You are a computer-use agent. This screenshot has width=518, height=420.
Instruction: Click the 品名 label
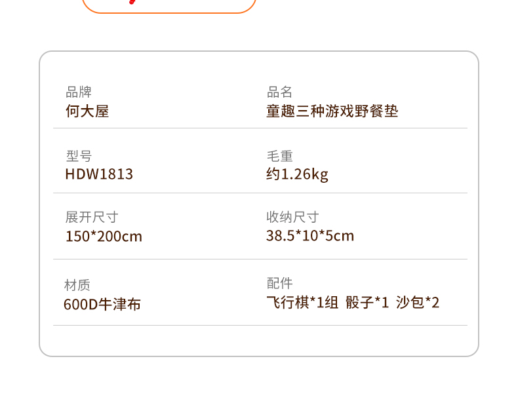pyautogui.click(x=279, y=92)
